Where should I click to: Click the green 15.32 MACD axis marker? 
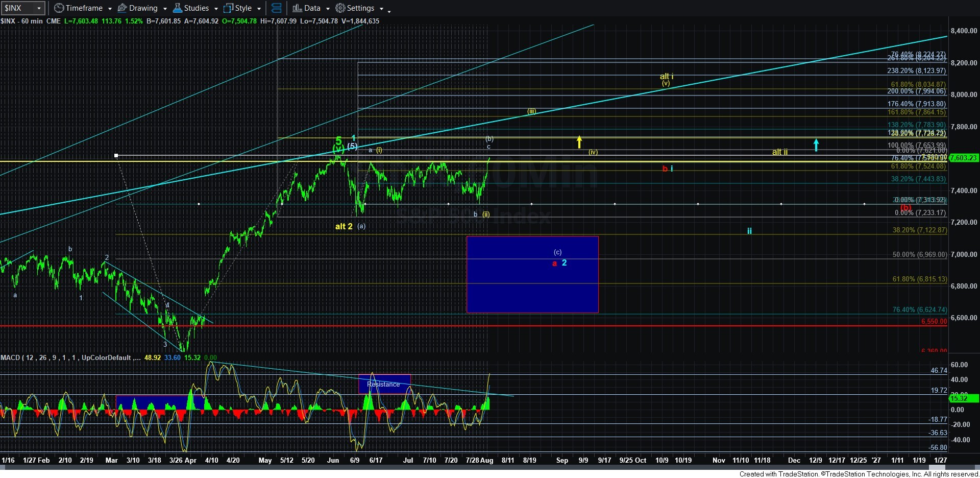point(964,398)
